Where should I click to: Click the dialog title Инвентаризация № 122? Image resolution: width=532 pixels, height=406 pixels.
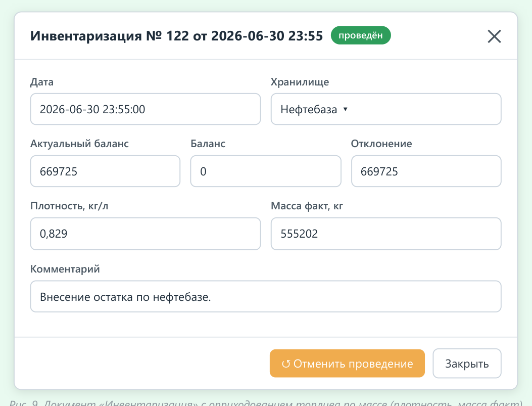pyautogui.click(x=176, y=35)
